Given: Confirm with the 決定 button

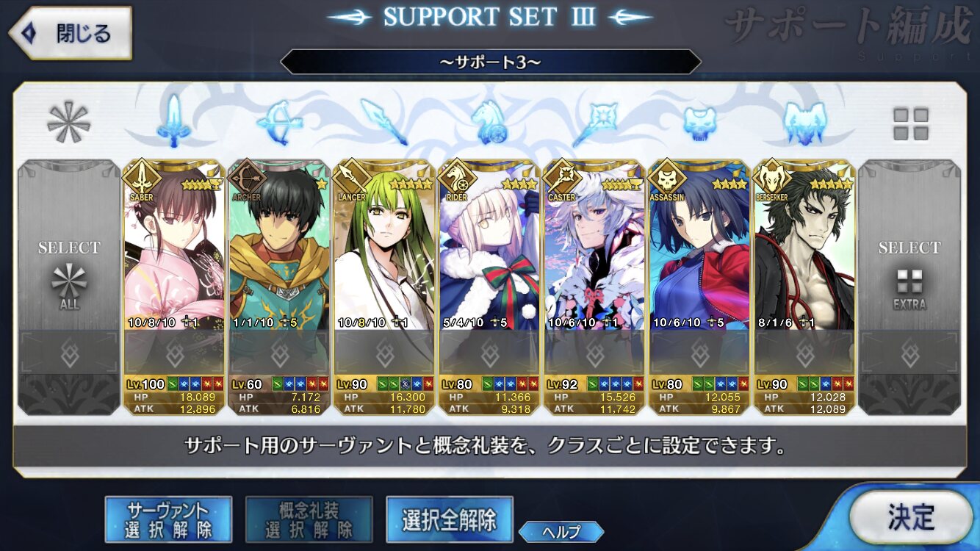Looking at the screenshot, I should pyautogui.click(x=911, y=517).
